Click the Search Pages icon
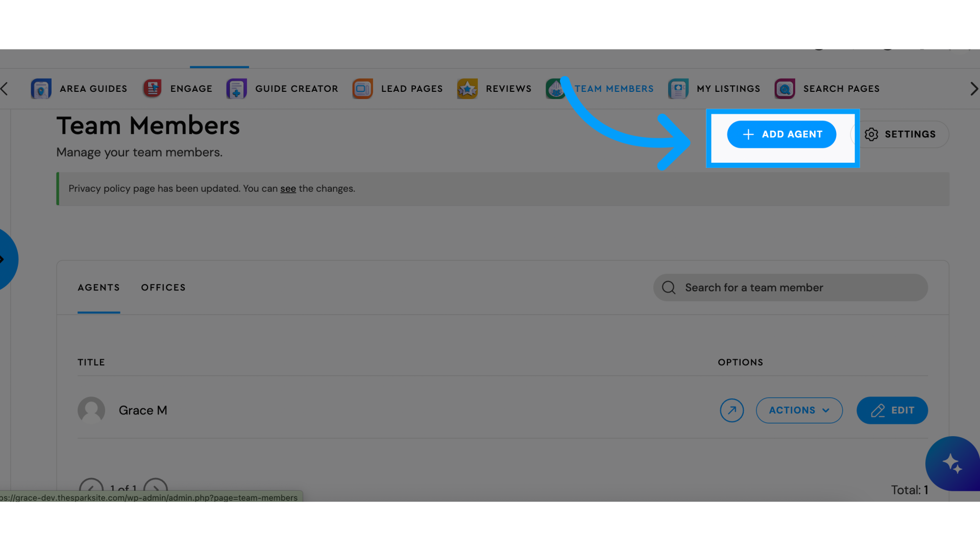The image size is (980, 551). click(x=785, y=88)
